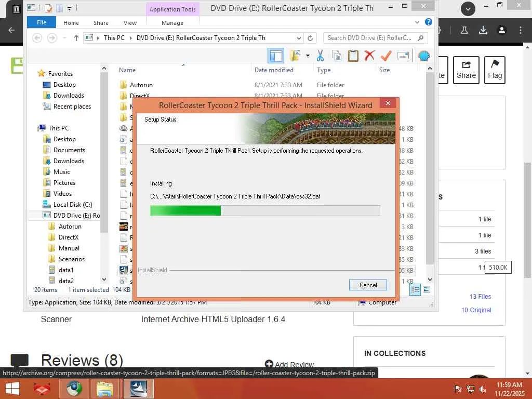Image resolution: width=532 pixels, height=399 pixels.
Task: Select the Application Tools contextual tab
Action: pyautogui.click(x=172, y=9)
